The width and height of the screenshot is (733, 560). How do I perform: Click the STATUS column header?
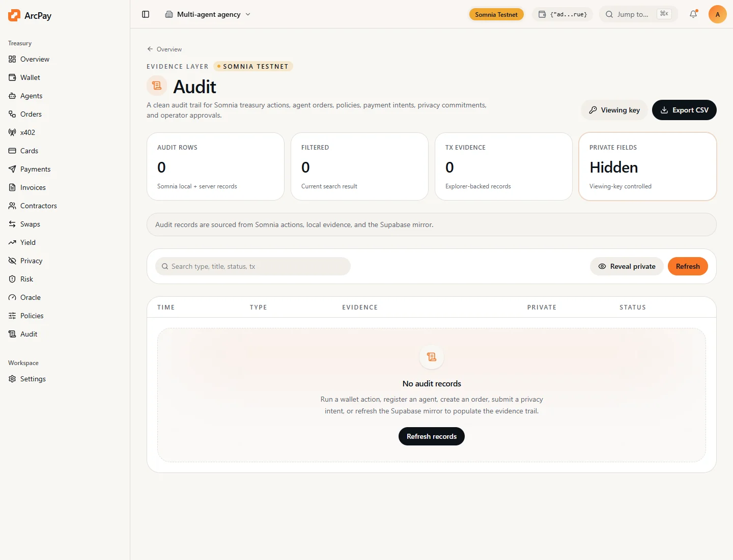(633, 307)
